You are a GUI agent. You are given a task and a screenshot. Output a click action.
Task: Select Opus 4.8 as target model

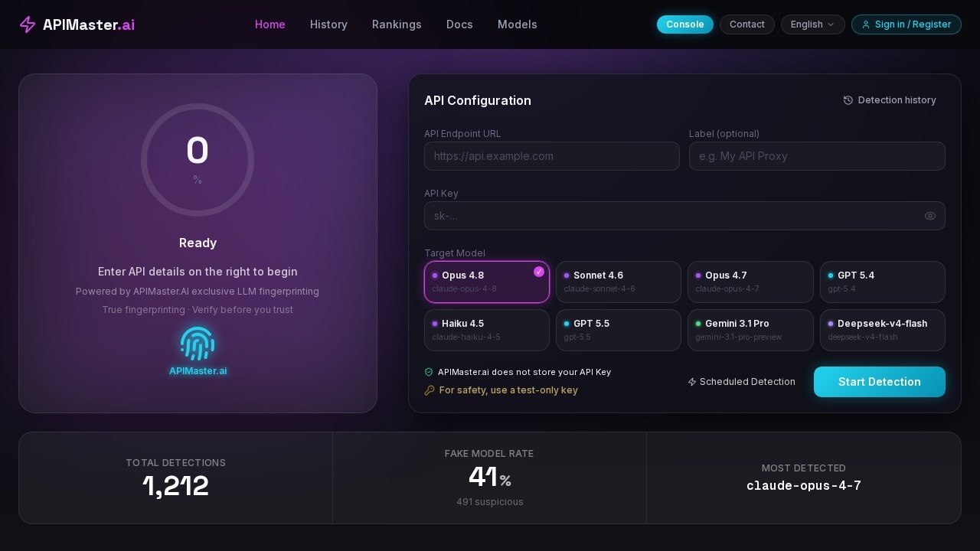click(x=487, y=282)
